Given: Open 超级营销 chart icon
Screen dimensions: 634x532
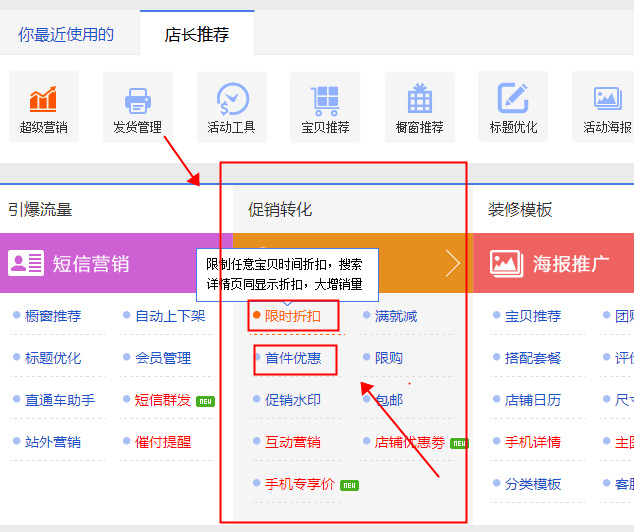Looking at the screenshot, I should click(x=43, y=99).
